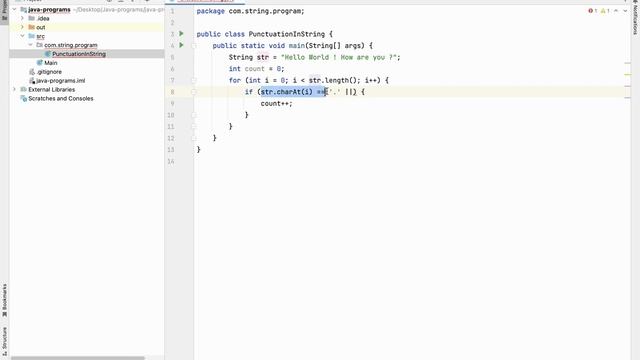
Task: Click the "count++;" statement
Action: 276,104
